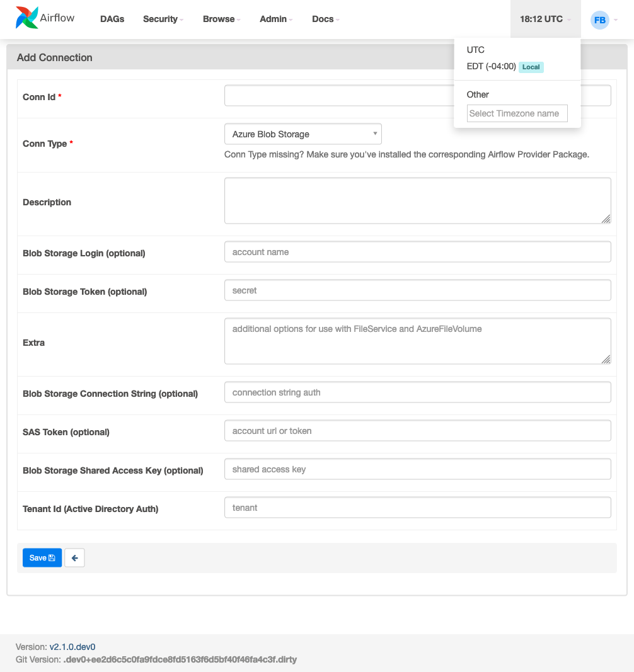Expand the Security menu
This screenshot has width=634, height=672.
click(x=163, y=19)
